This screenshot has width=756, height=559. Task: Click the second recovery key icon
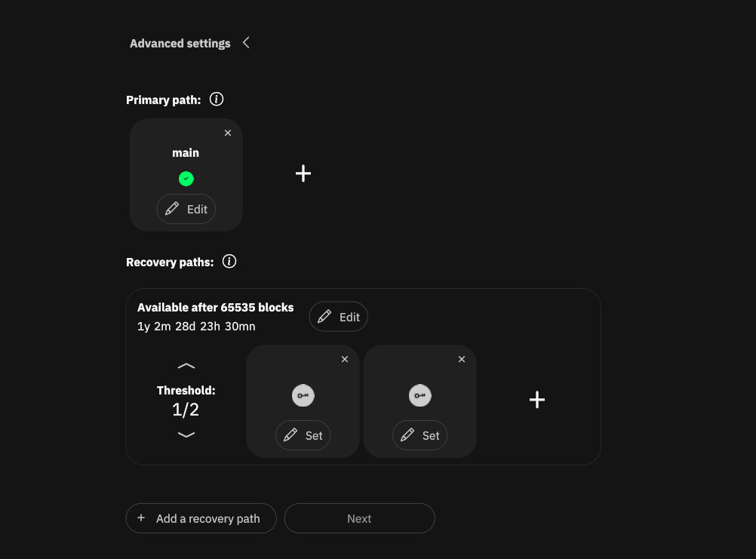point(420,395)
